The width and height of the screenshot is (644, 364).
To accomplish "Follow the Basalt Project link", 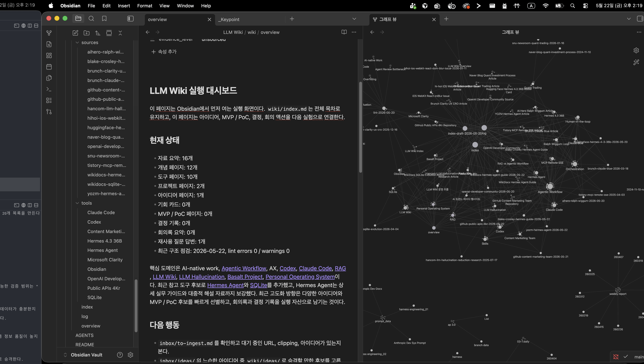I will click(x=245, y=277).
